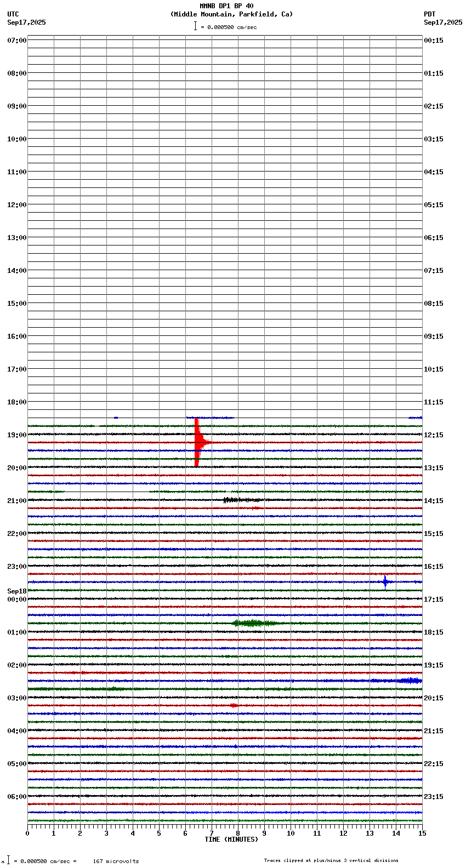The height and width of the screenshot is (868, 466).
Task: Click the UTC label at top left
Action: 13,14
